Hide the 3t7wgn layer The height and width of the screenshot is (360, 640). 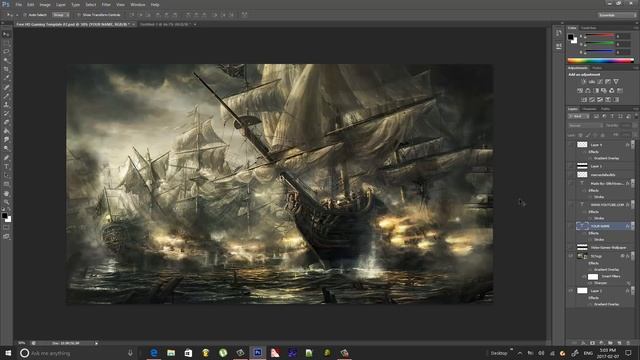pos(571,256)
